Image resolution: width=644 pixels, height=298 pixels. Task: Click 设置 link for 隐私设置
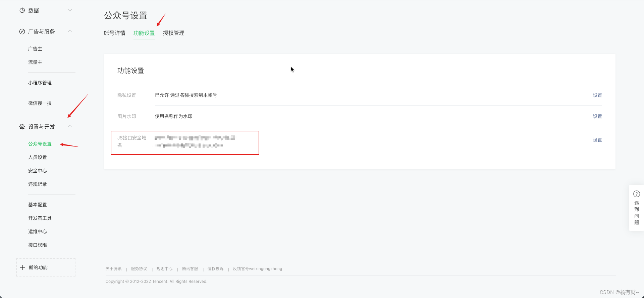pos(597,95)
